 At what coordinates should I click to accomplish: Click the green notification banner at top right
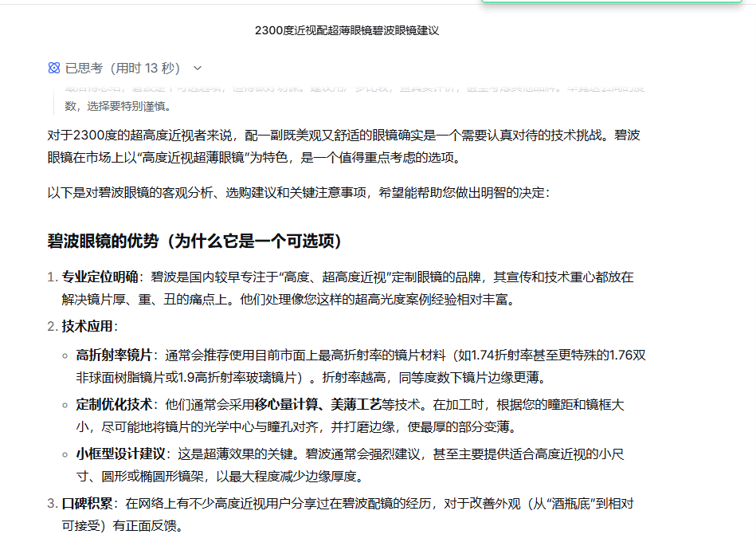pyautogui.click(x=617, y=2)
